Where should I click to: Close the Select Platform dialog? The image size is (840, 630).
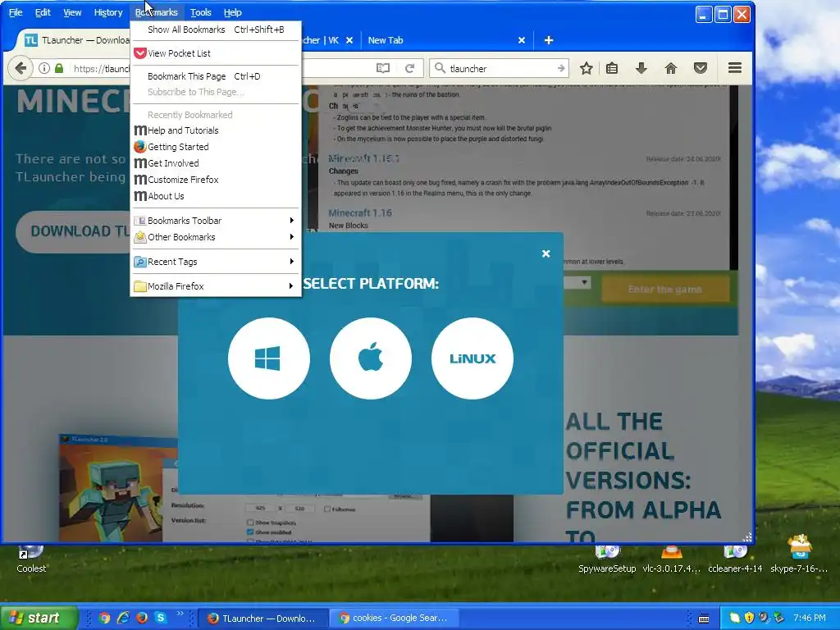pos(546,253)
